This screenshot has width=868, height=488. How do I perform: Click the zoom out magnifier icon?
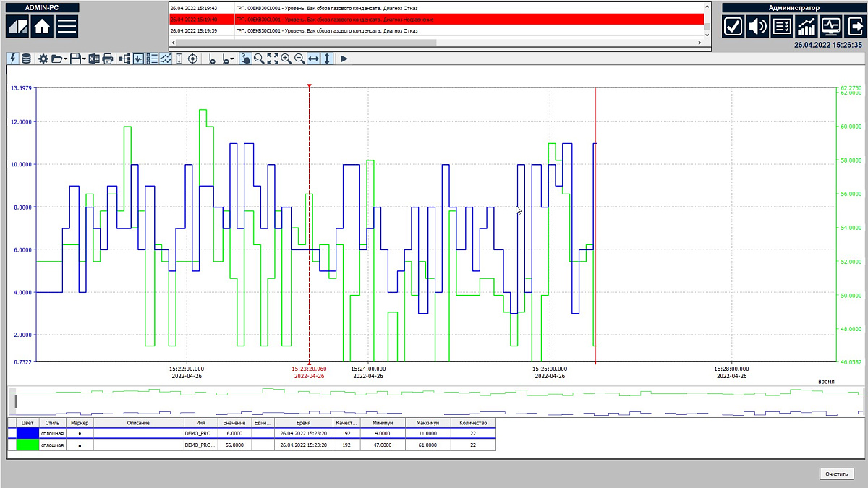tap(299, 59)
